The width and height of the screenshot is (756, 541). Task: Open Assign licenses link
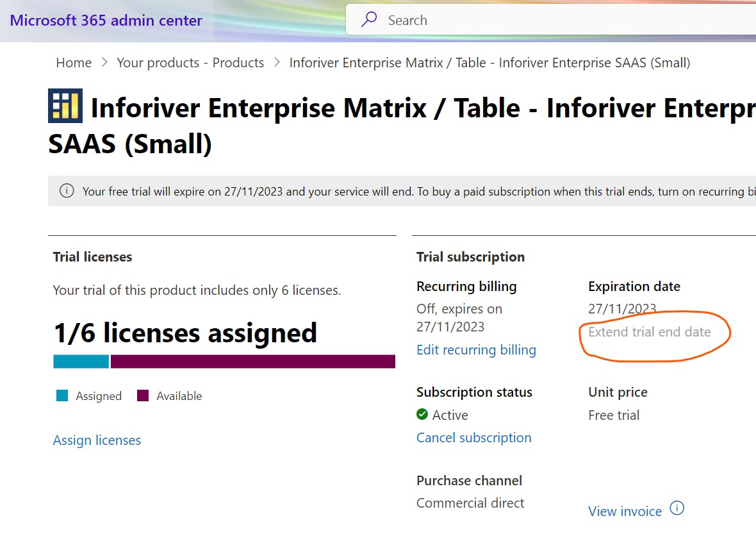(97, 440)
